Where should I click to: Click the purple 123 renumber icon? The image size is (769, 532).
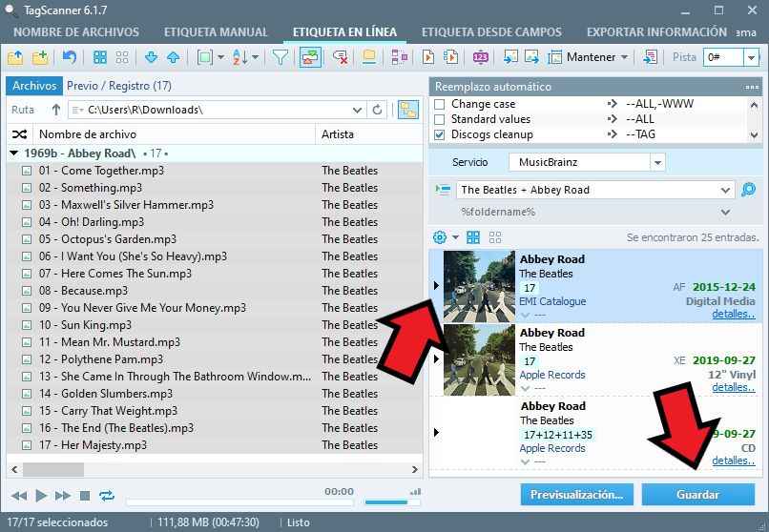[481, 57]
